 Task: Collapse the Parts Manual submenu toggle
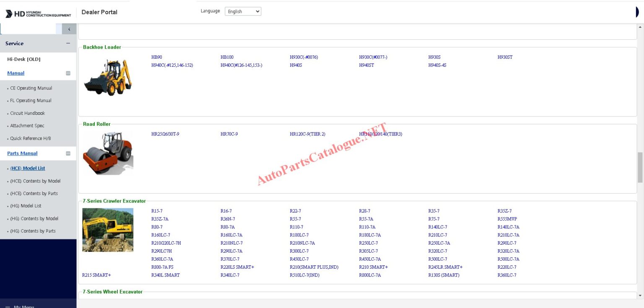(68, 153)
